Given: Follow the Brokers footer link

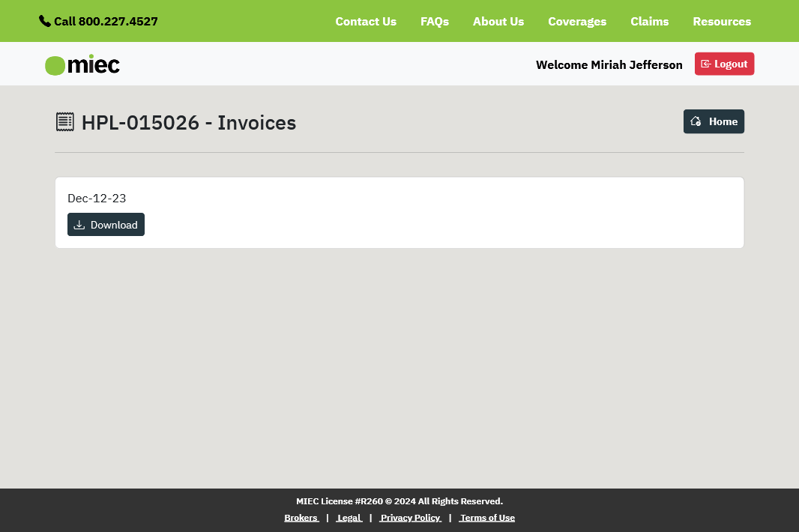Looking at the screenshot, I should [301, 518].
